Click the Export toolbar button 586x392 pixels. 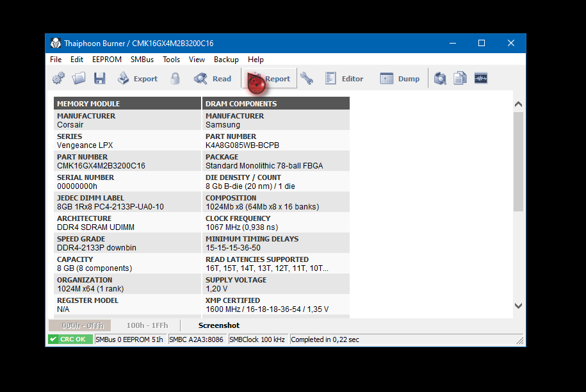coord(138,79)
